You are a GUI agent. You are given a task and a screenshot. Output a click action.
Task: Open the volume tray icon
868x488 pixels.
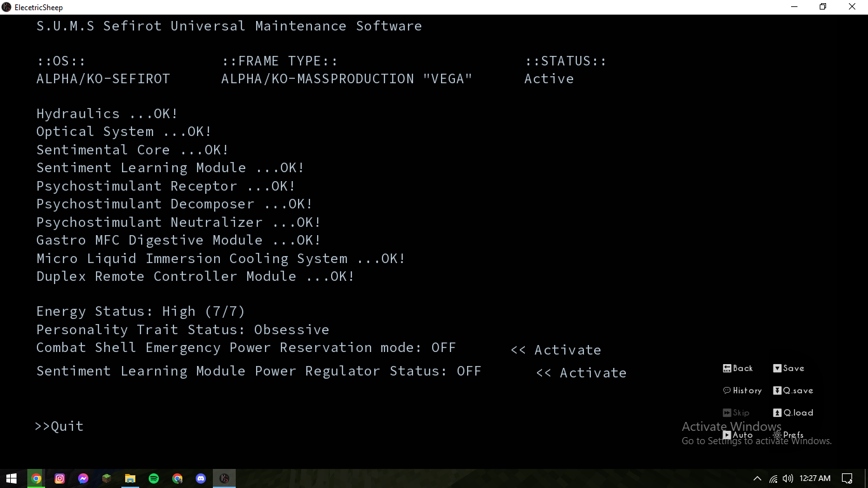click(x=788, y=478)
